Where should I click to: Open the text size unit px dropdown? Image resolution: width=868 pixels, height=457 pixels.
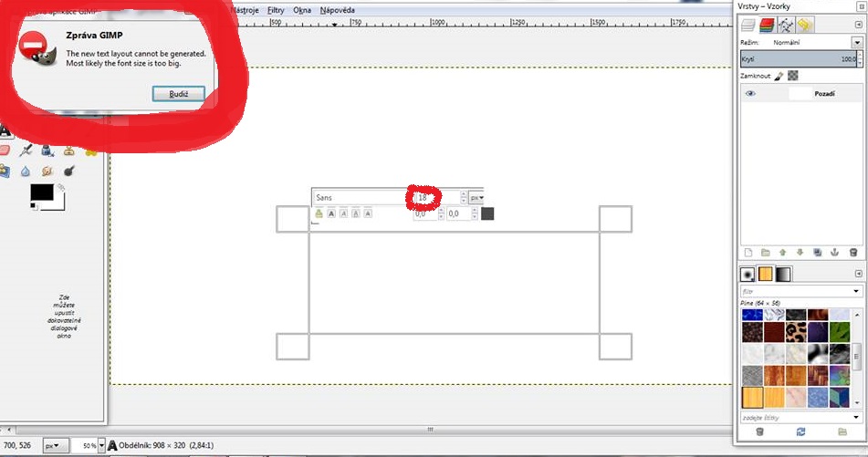(475, 197)
